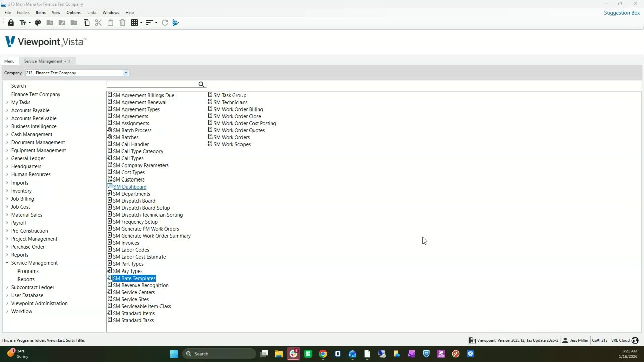
Task: Open the Options menu
Action: point(73,12)
